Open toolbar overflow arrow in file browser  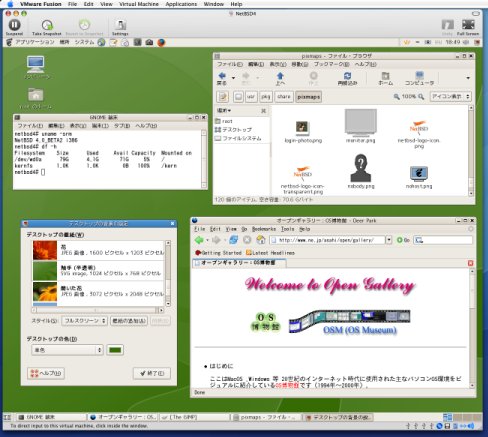pyautogui.click(x=468, y=78)
